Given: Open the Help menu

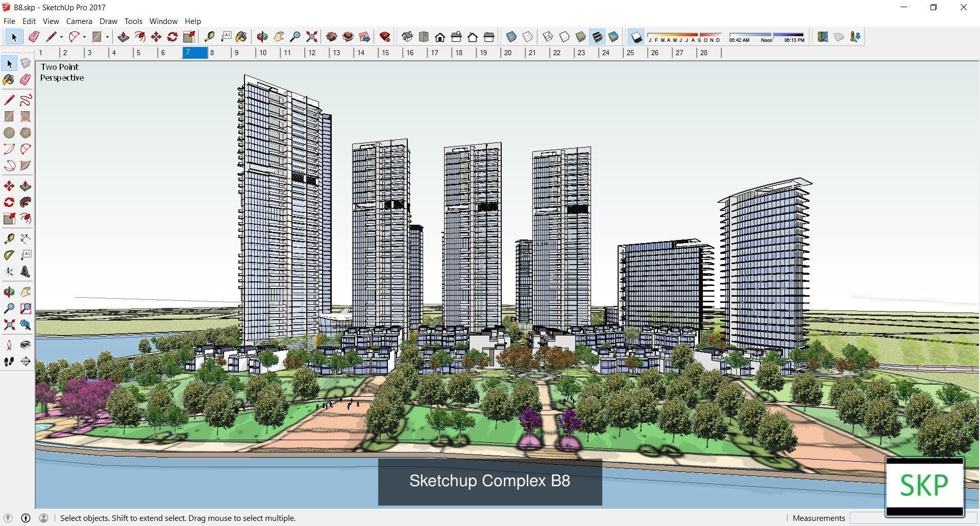Looking at the screenshot, I should click(193, 21).
